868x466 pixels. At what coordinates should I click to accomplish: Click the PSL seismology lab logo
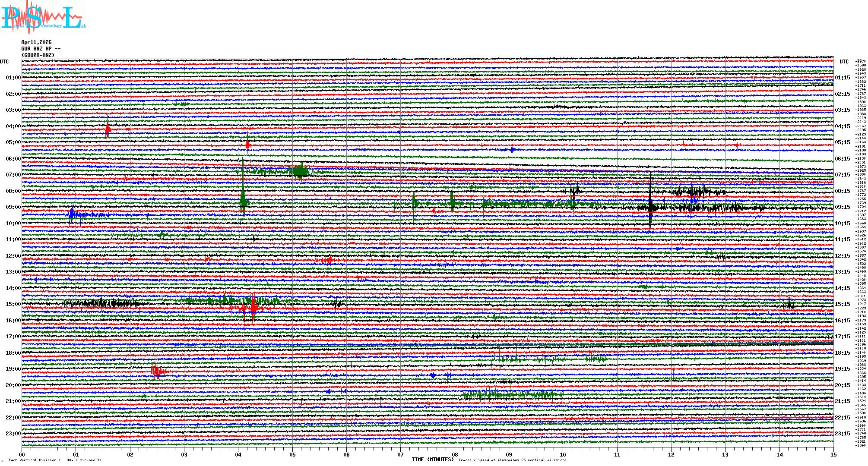43,17
